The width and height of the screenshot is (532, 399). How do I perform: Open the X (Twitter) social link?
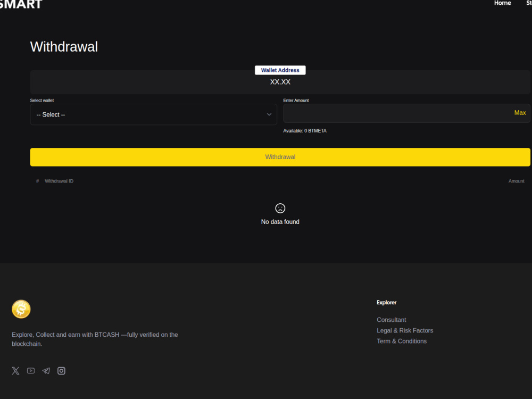(x=15, y=370)
